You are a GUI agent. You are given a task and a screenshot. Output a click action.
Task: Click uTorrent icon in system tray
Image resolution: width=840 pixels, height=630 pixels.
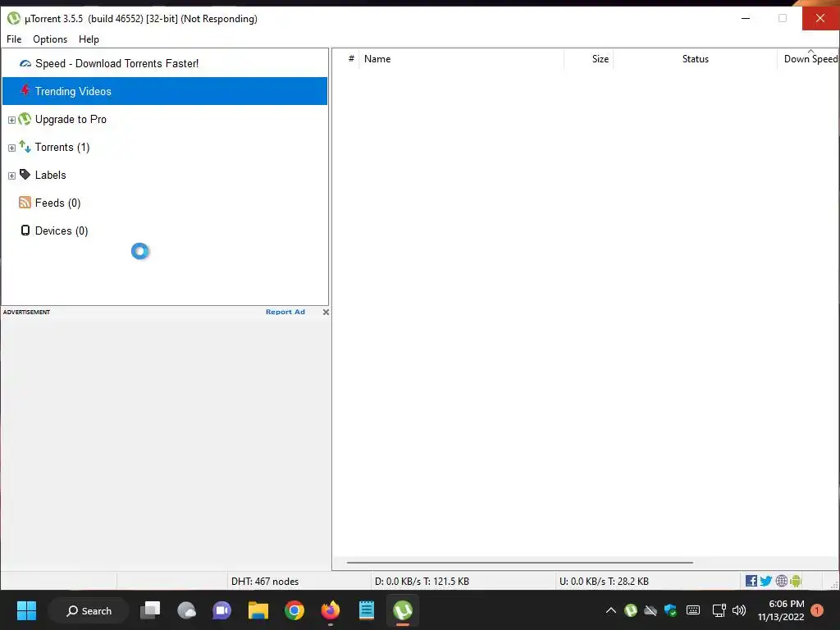631,610
